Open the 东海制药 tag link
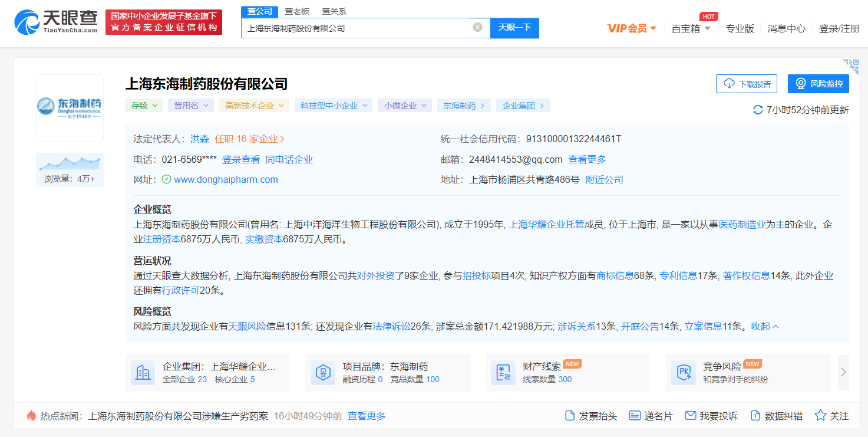 (464, 106)
